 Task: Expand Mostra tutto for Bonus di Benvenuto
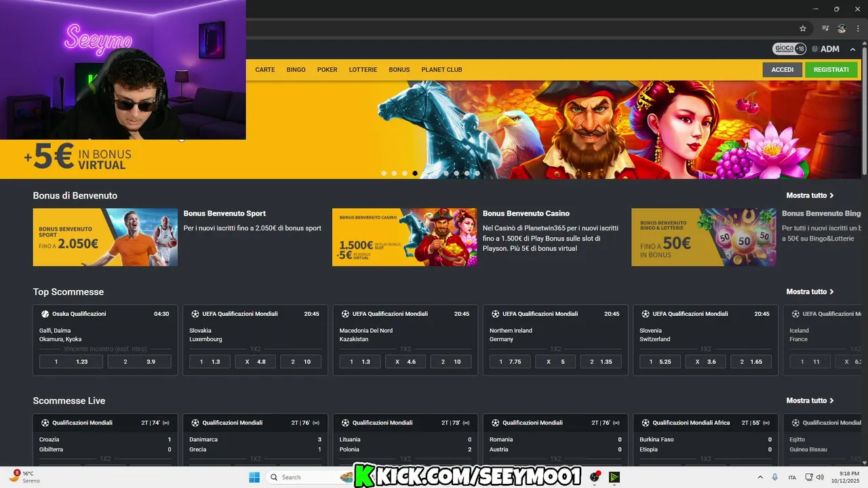pyautogui.click(x=810, y=195)
